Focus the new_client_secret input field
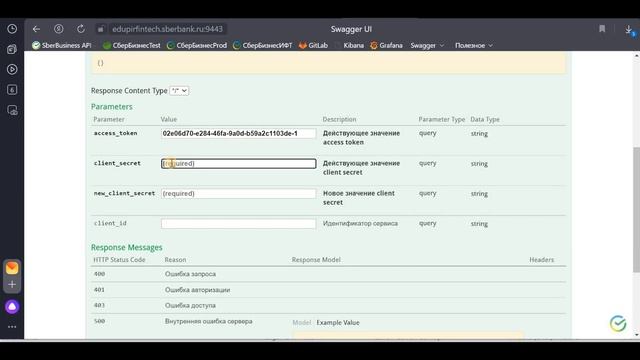 pos(238,193)
